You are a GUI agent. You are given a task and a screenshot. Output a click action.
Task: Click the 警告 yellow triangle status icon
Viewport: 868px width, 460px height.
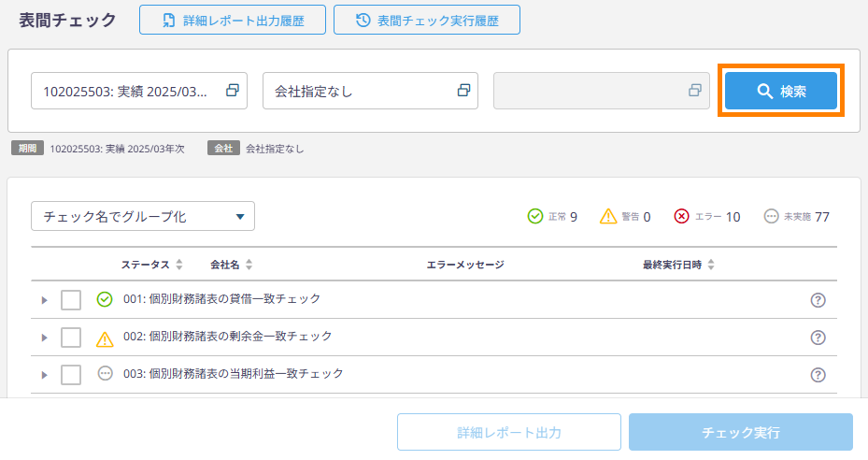pos(608,216)
